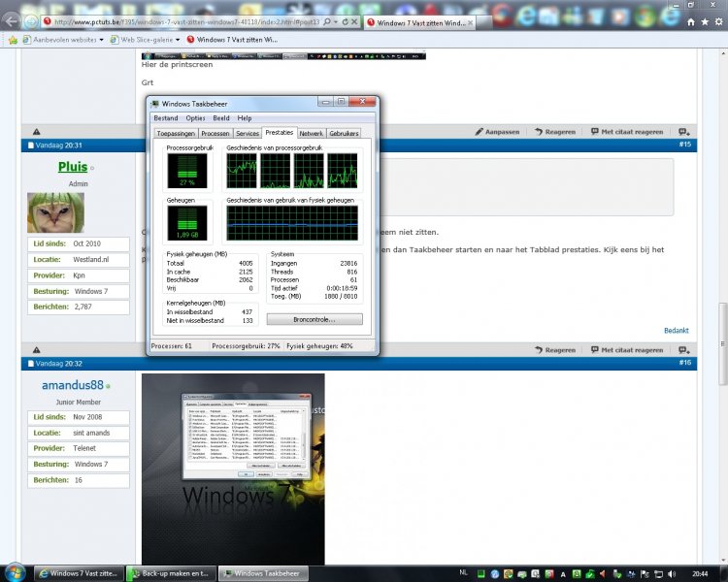Open amandus88 user profile link
Image resolution: width=728 pixels, height=582 pixels.
pos(73,385)
